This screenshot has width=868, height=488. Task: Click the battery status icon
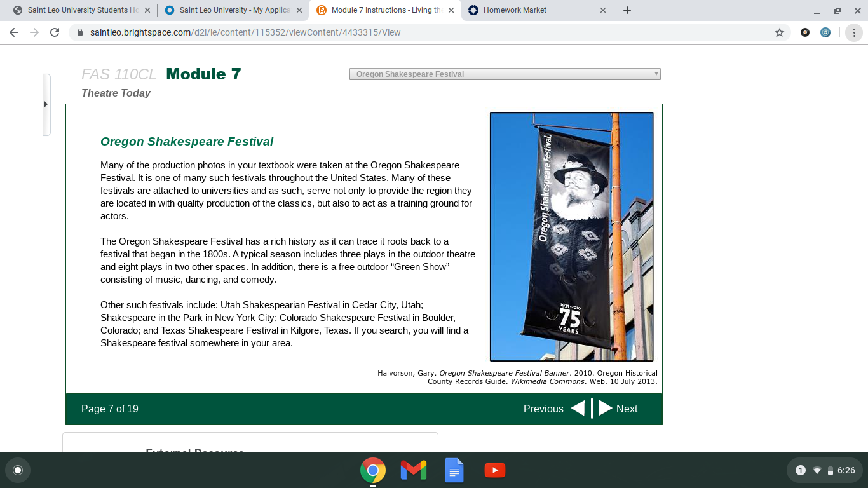pyautogui.click(x=830, y=470)
